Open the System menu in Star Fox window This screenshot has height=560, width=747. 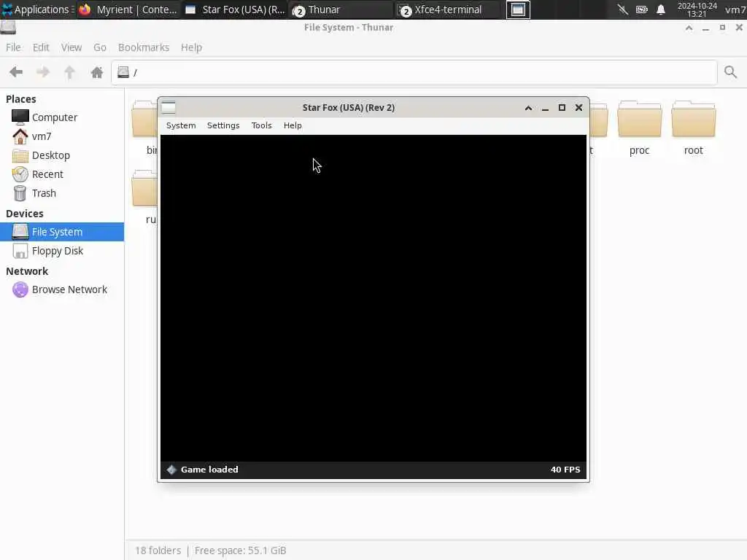[x=181, y=125]
